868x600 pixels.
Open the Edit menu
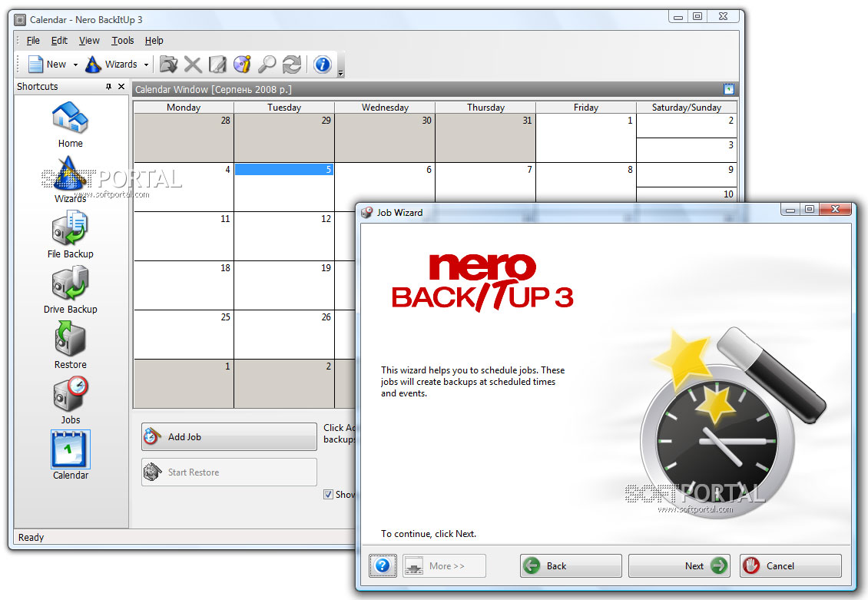point(59,41)
